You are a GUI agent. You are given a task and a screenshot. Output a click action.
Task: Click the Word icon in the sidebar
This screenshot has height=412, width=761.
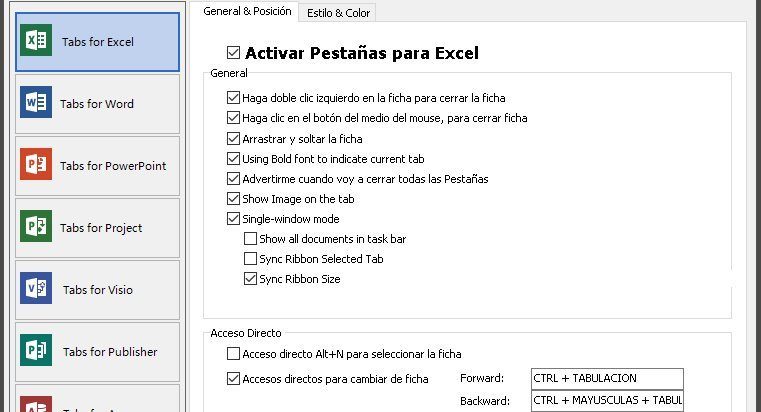click(x=36, y=102)
